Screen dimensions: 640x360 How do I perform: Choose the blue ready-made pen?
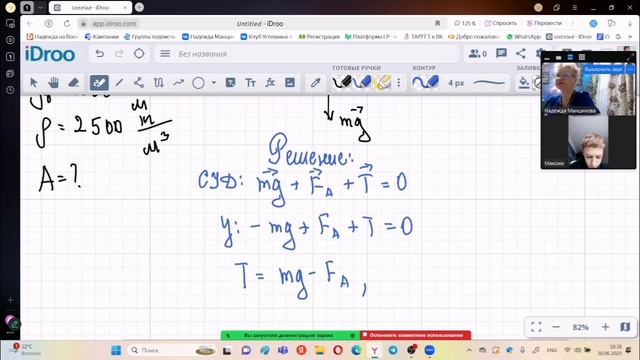point(362,82)
